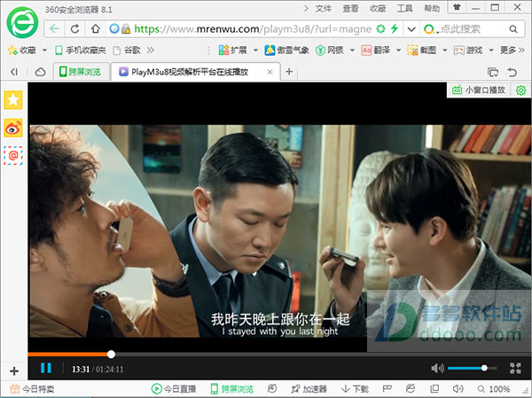
Task: Show more bookmarks with double chevron
Action: click(151, 51)
